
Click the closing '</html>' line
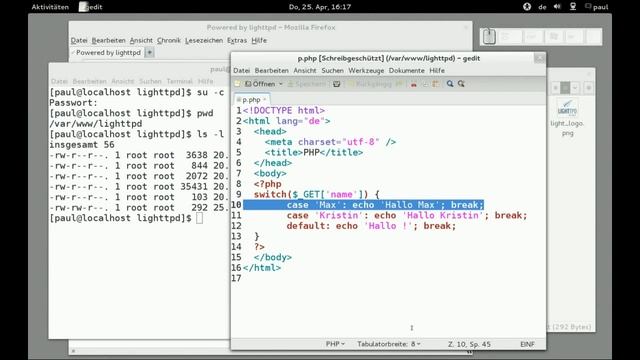click(262, 268)
